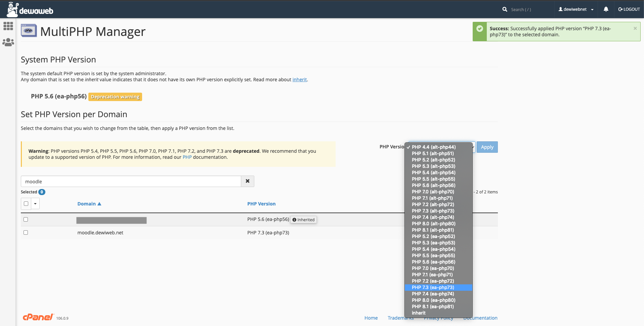Click the search magnifier icon
644x326 pixels.
click(x=505, y=9)
